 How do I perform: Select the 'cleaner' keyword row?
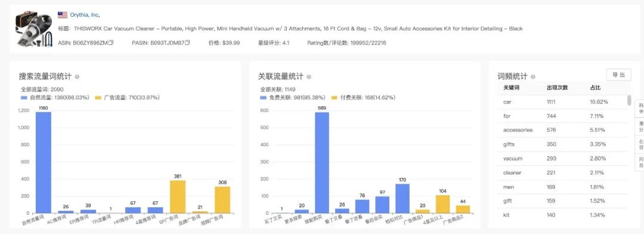tap(562, 173)
